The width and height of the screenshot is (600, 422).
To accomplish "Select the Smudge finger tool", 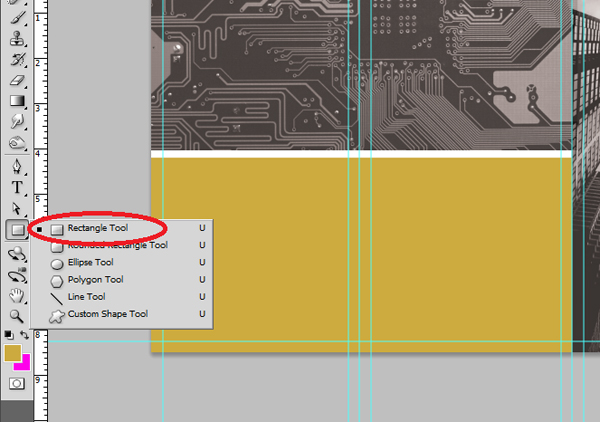I will (17, 121).
